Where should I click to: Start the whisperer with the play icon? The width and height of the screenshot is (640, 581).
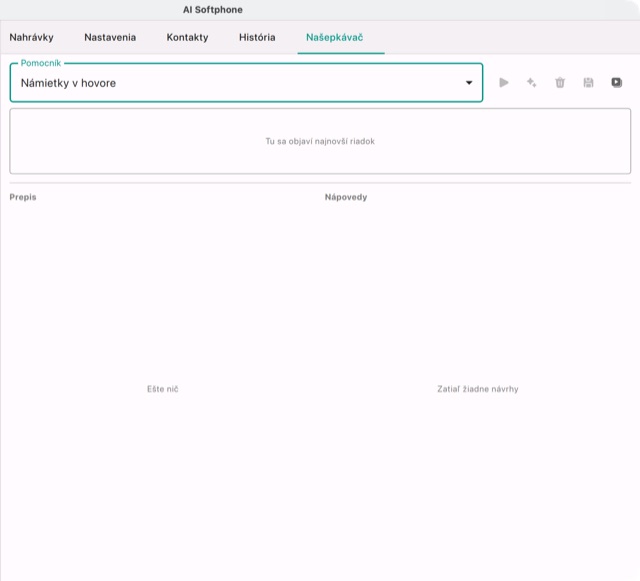[504, 83]
